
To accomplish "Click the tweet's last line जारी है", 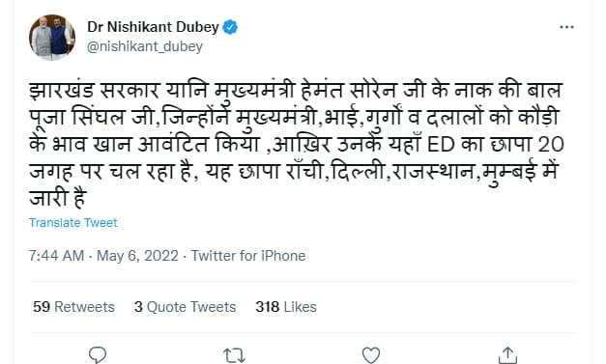I will pyautogui.click(x=57, y=198).
